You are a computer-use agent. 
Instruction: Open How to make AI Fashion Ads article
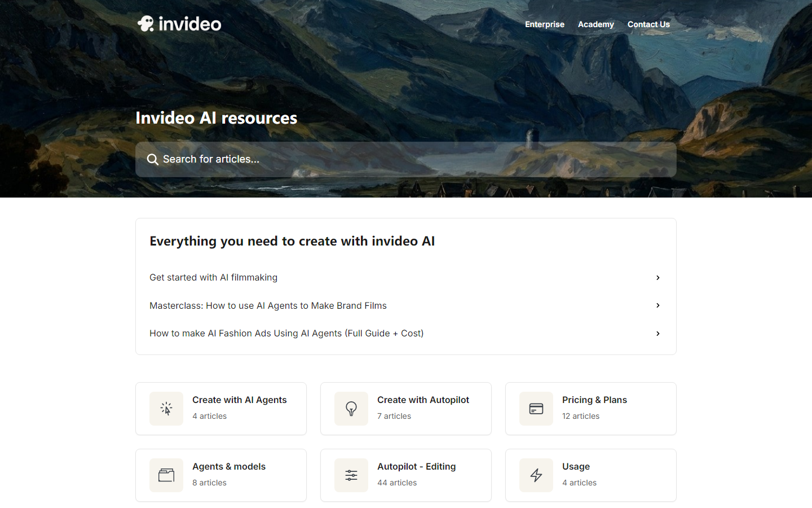click(x=405, y=334)
